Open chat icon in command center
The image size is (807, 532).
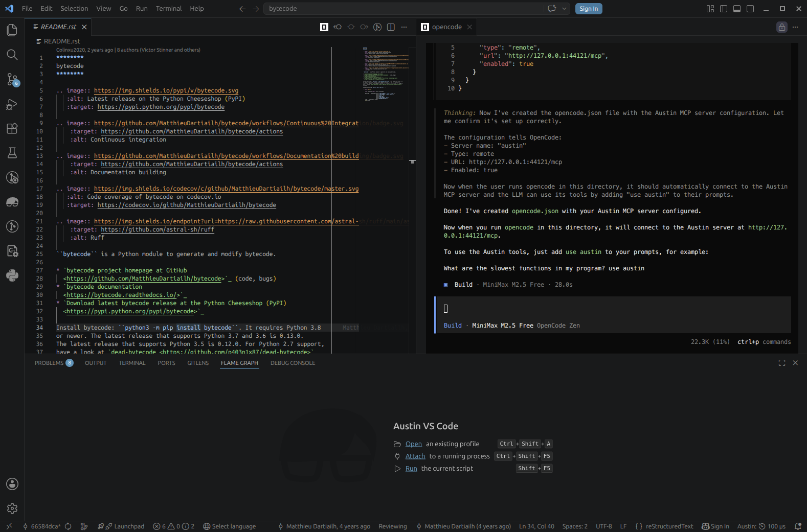tap(552, 9)
